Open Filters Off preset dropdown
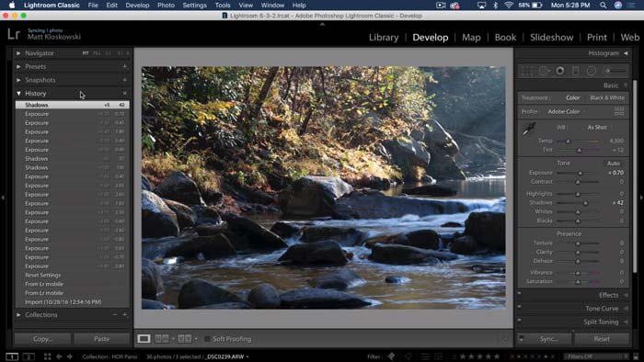 pyautogui.click(x=596, y=356)
